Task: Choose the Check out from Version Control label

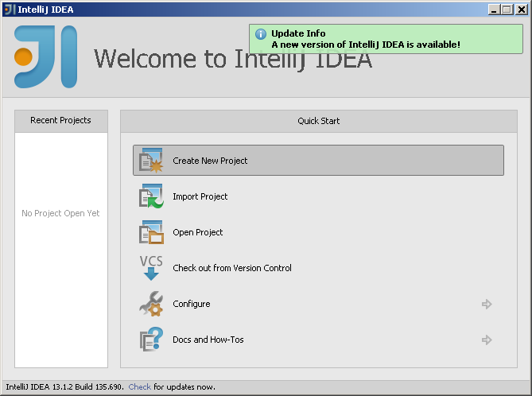Action: pos(232,268)
